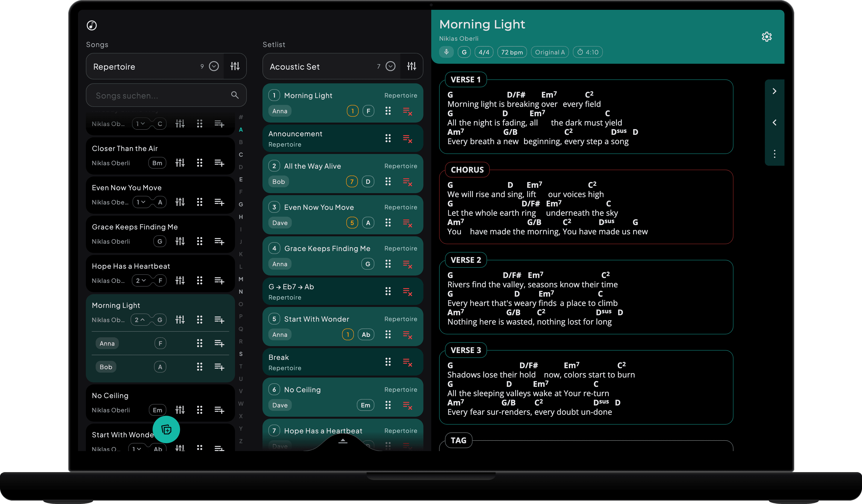Screen dimensions: 862x504
Task: Expand the Repertoire collection dropdown
Action: tap(214, 66)
